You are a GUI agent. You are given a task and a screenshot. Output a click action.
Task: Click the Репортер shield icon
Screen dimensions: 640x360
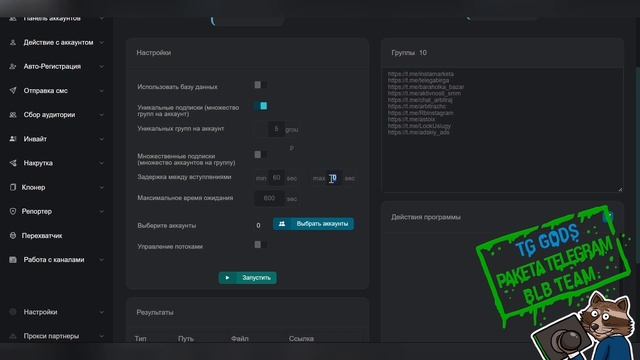[13, 211]
